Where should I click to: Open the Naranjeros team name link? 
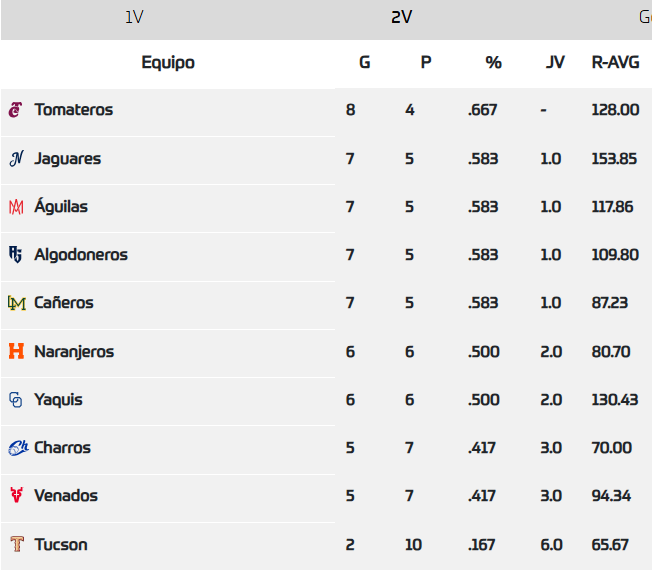tap(74, 352)
